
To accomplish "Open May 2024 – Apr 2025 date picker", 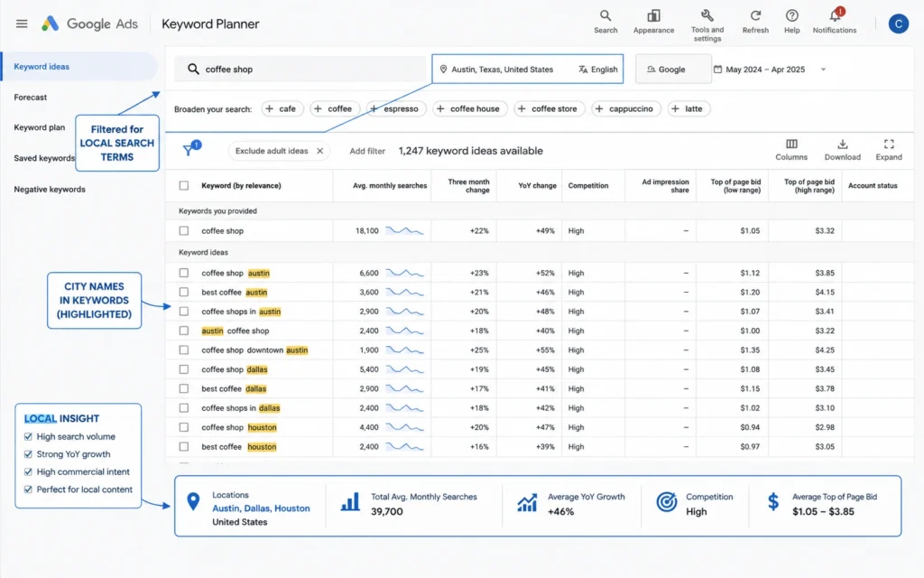I will click(x=759, y=70).
